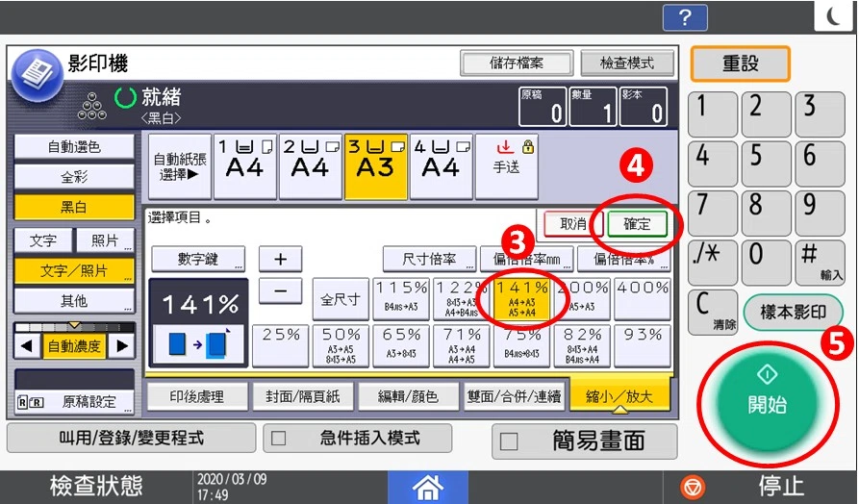Open the 編輯/顏色 tab
The image size is (859, 504).
tap(408, 396)
